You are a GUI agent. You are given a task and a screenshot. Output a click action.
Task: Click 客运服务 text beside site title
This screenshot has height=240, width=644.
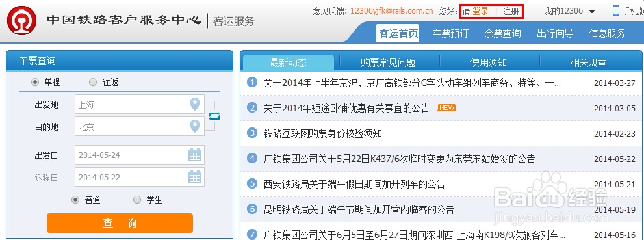click(234, 21)
